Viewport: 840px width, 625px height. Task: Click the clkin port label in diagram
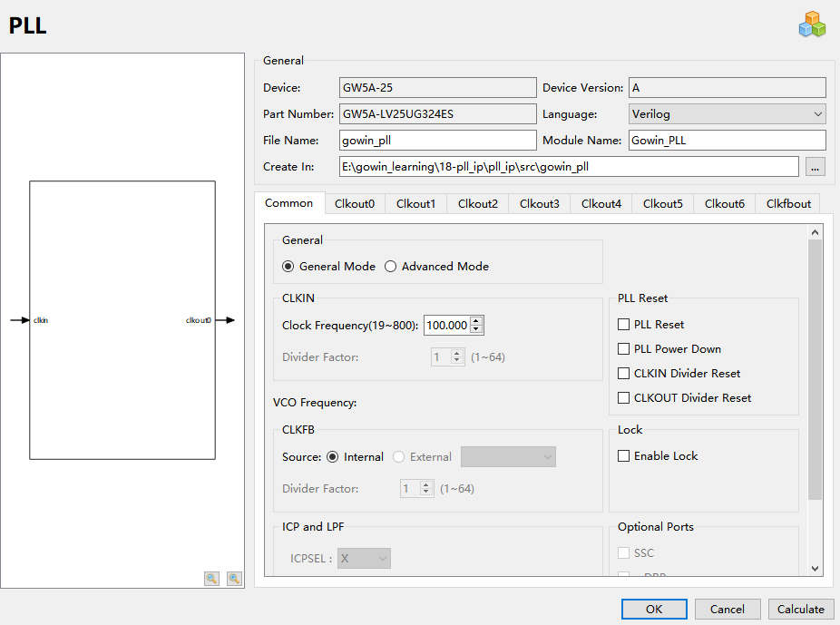[41, 320]
